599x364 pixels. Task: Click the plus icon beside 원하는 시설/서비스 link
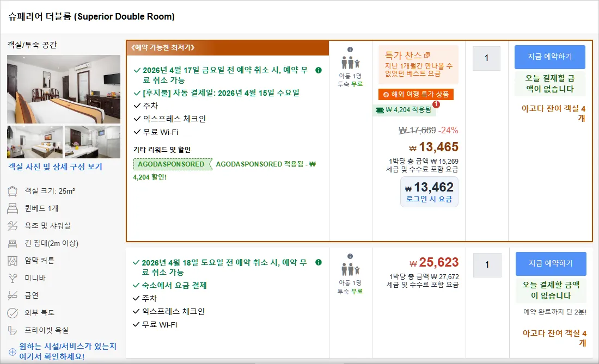click(12, 352)
